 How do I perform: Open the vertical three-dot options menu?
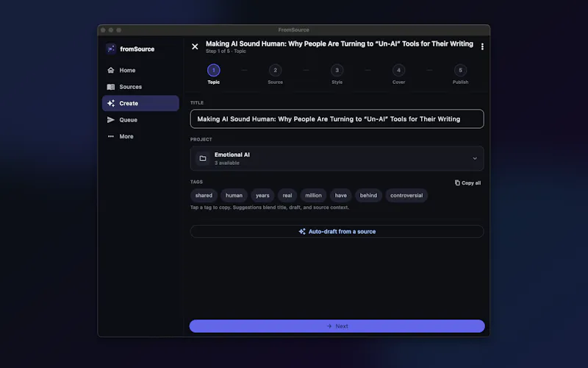pyautogui.click(x=482, y=46)
